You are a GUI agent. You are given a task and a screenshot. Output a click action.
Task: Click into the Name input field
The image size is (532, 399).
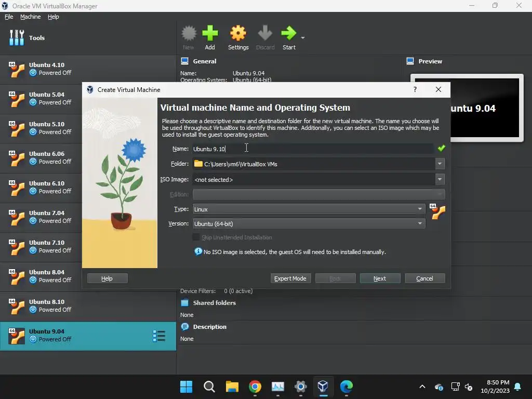pyautogui.click(x=312, y=149)
